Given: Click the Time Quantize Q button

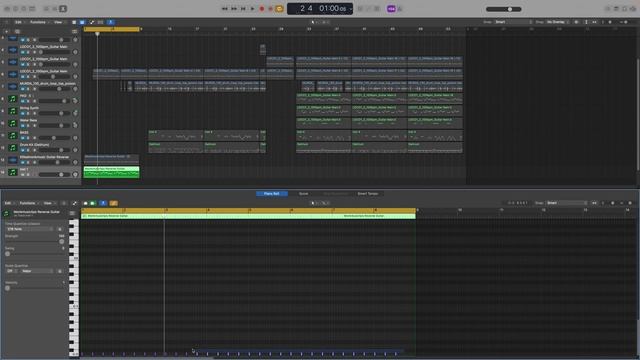Looking at the screenshot, I should pyautogui.click(x=60, y=229).
